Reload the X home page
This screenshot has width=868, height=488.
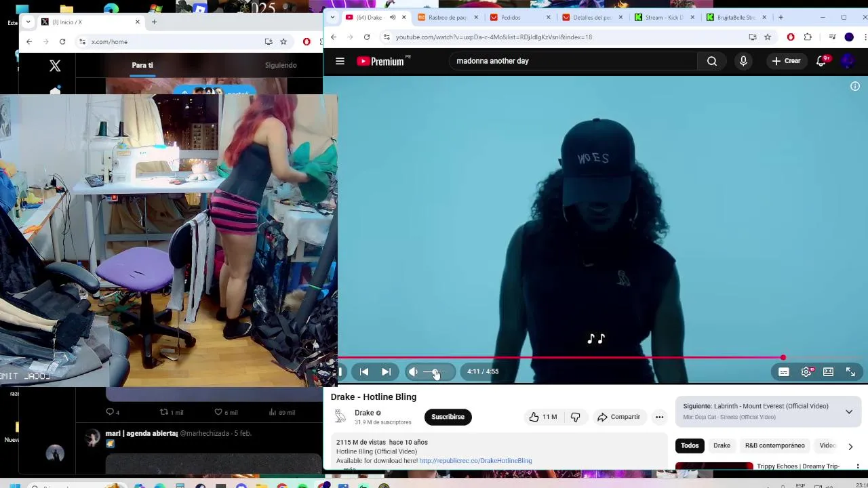(62, 41)
